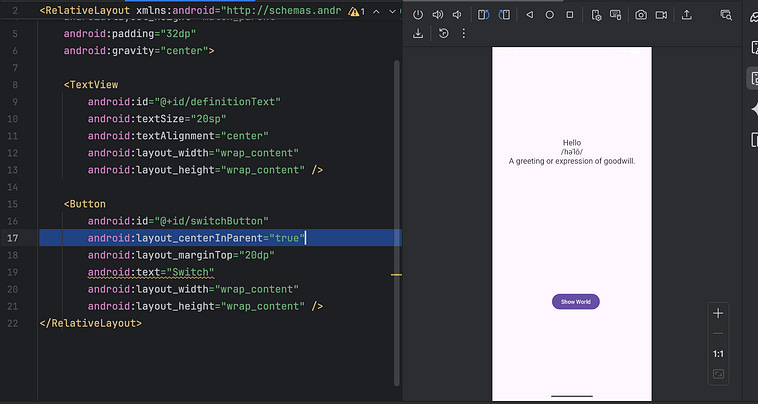This screenshot has height=404, width=758.
Task: Click the android:textSize="20sp" attribute
Action: point(157,119)
